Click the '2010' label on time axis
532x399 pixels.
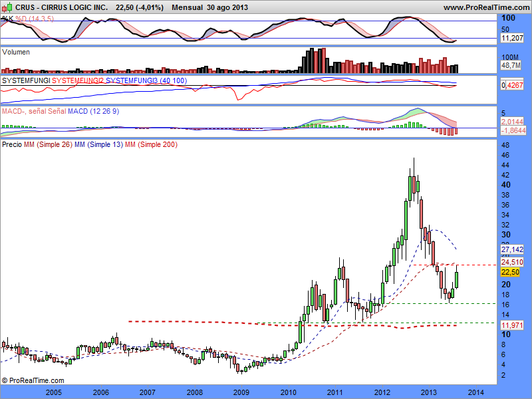coord(289,392)
